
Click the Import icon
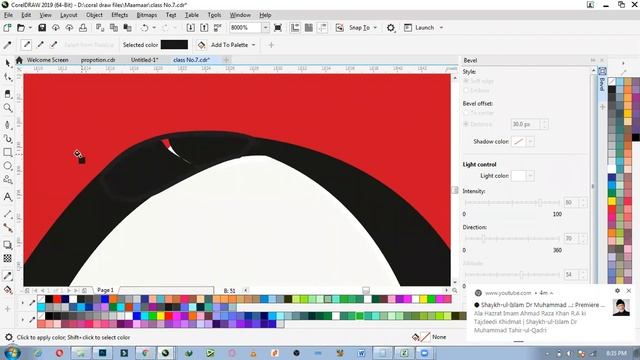(x=190, y=28)
